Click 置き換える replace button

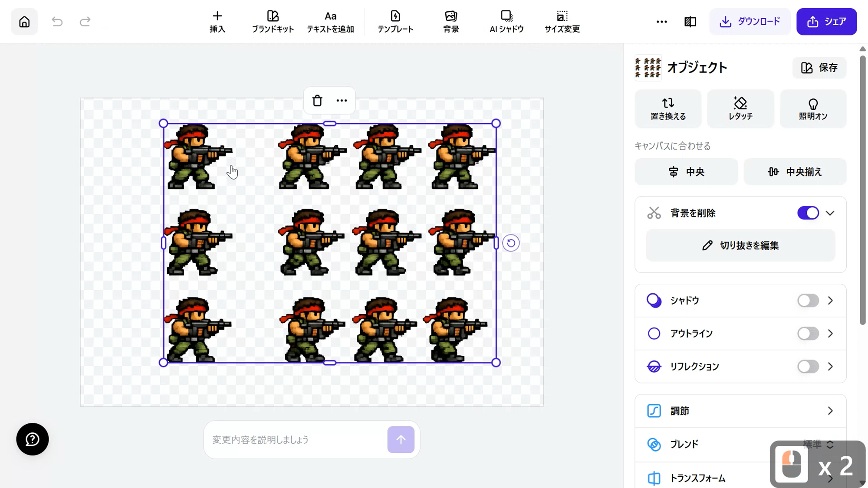(x=668, y=109)
